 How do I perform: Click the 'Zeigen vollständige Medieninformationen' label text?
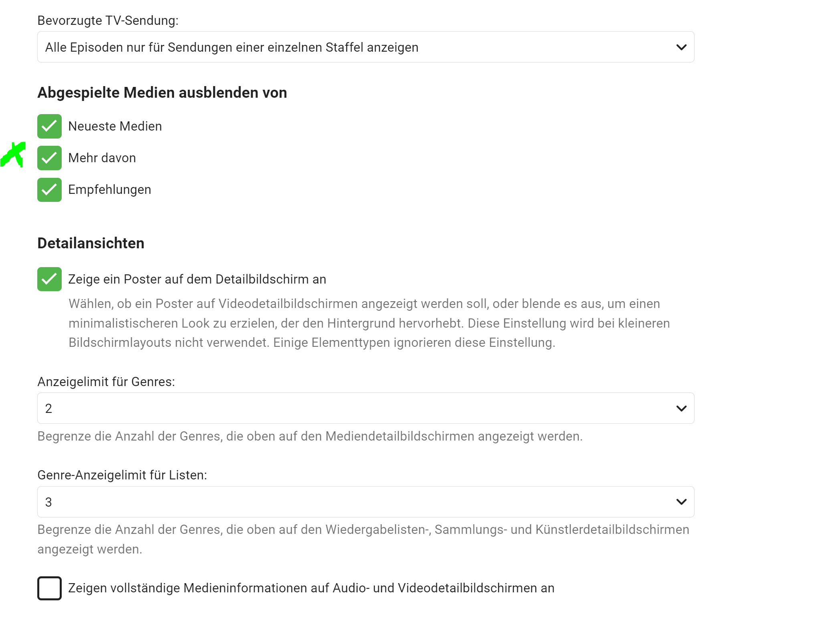(x=311, y=588)
